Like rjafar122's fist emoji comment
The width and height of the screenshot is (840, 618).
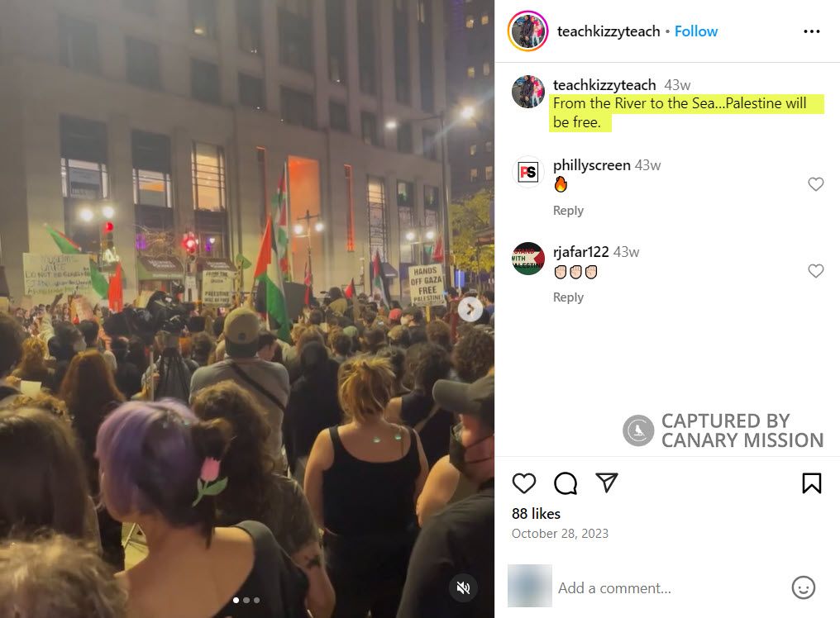pos(815,271)
